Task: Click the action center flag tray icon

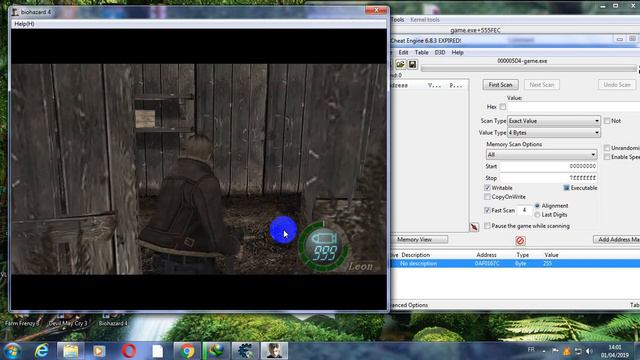Action: (x=556, y=351)
